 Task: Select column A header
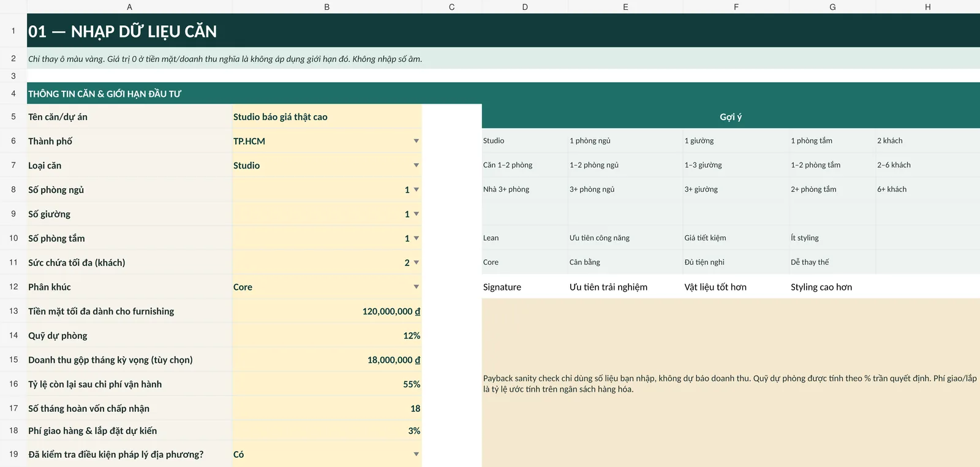(129, 7)
